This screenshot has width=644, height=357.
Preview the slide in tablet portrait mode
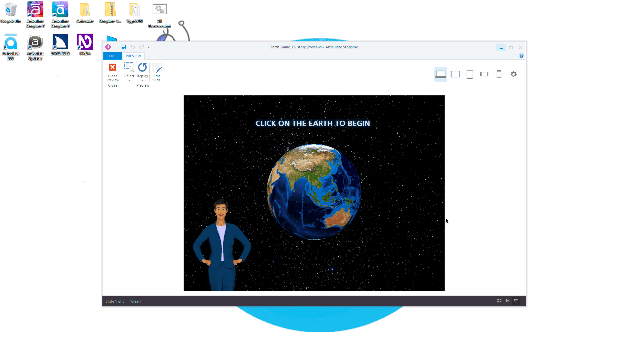tap(470, 74)
